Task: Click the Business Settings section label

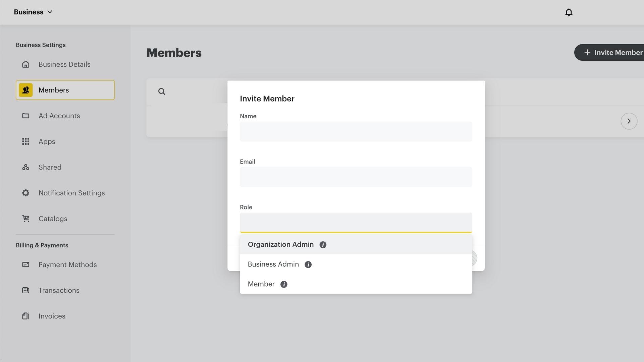Action: click(41, 45)
